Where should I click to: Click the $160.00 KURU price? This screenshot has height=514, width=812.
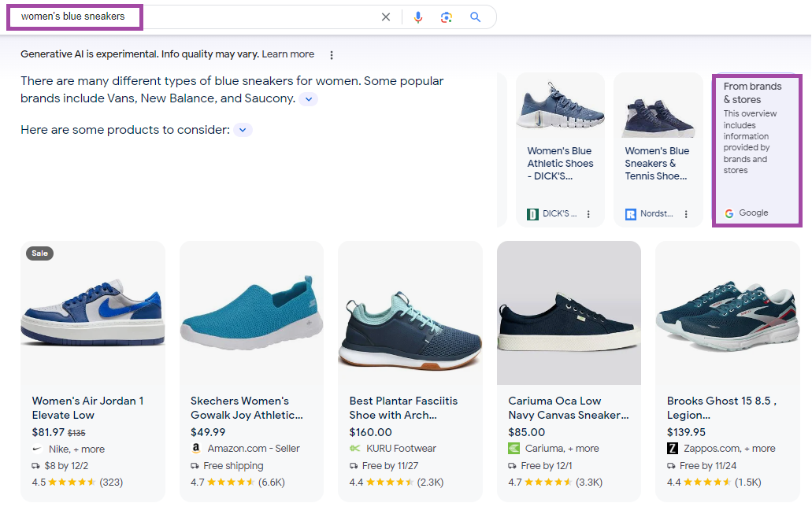(x=371, y=432)
